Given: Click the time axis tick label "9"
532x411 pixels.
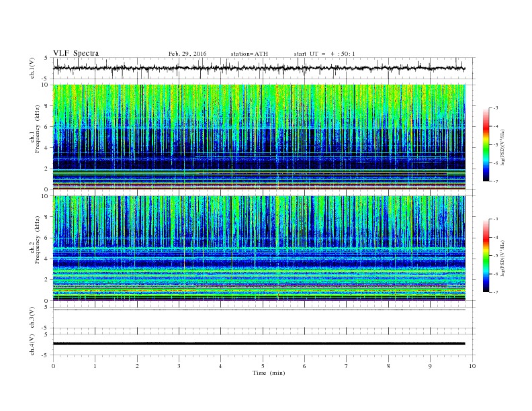Looking at the screenshot, I should (430, 366).
